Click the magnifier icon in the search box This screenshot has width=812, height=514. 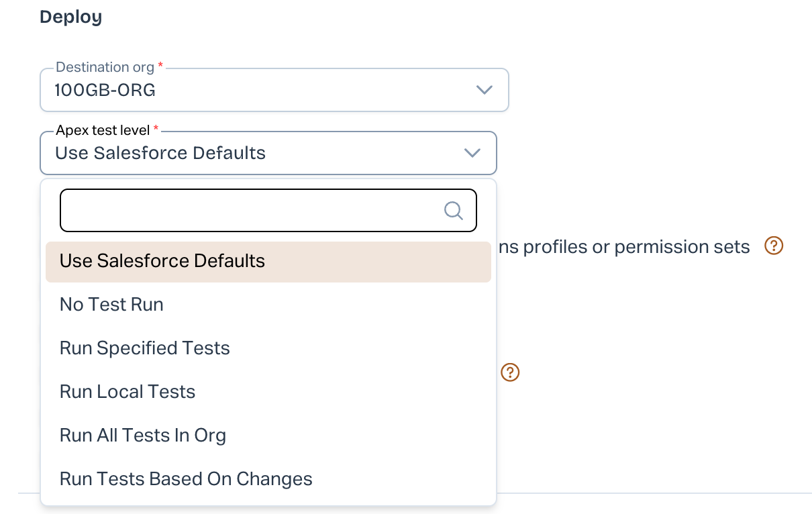point(454,211)
